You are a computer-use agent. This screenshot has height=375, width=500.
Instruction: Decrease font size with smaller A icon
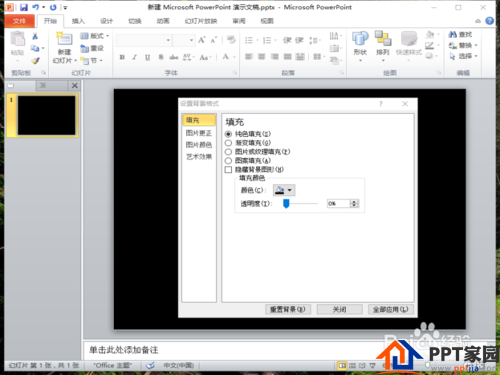coord(214,40)
